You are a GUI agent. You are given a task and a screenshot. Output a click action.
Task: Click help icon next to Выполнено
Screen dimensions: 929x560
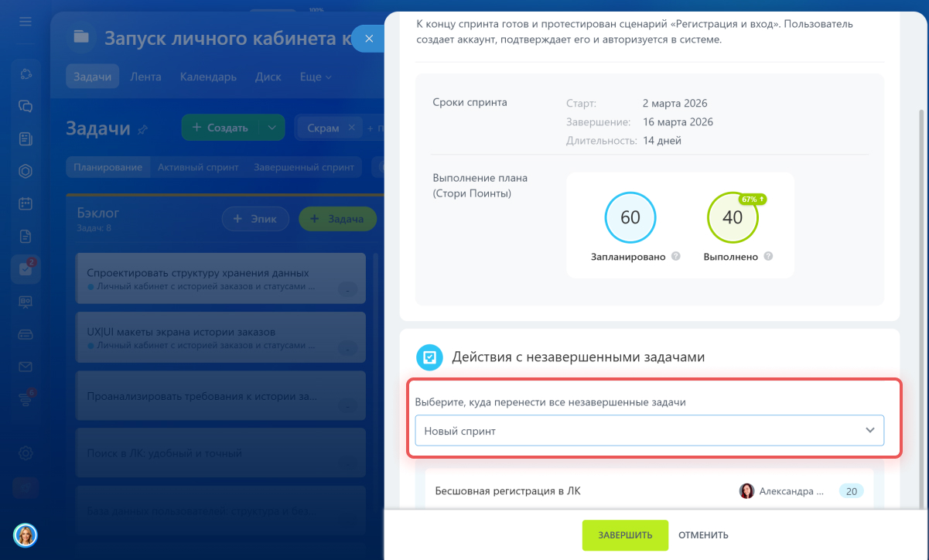pyautogui.click(x=768, y=257)
